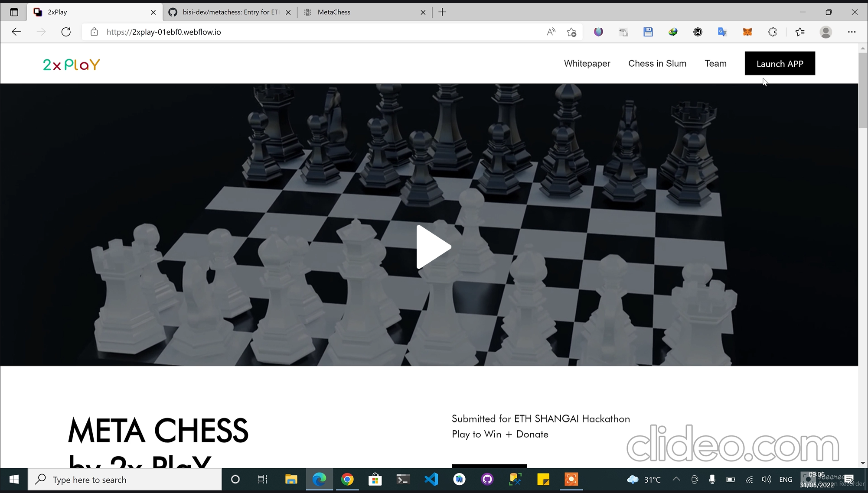Toggle the page favorite star
Image resolution: width=868 pixels, height=493 pixels.
(571, 32)
